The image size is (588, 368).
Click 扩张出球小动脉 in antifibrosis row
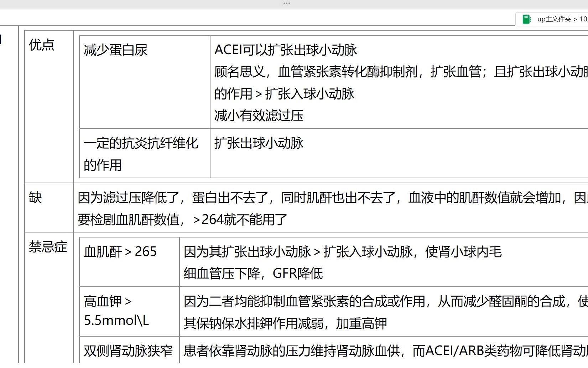coord(259,143)
